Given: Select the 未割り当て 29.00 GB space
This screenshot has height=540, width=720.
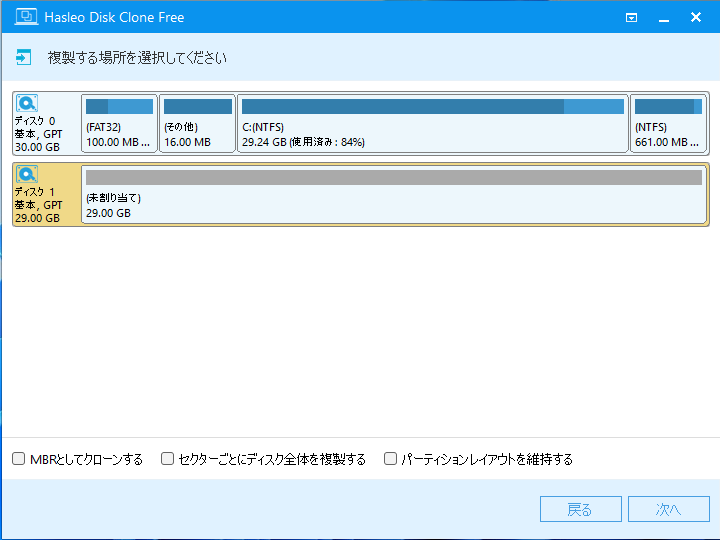Looking at the screenshot, I should point(394,194).
